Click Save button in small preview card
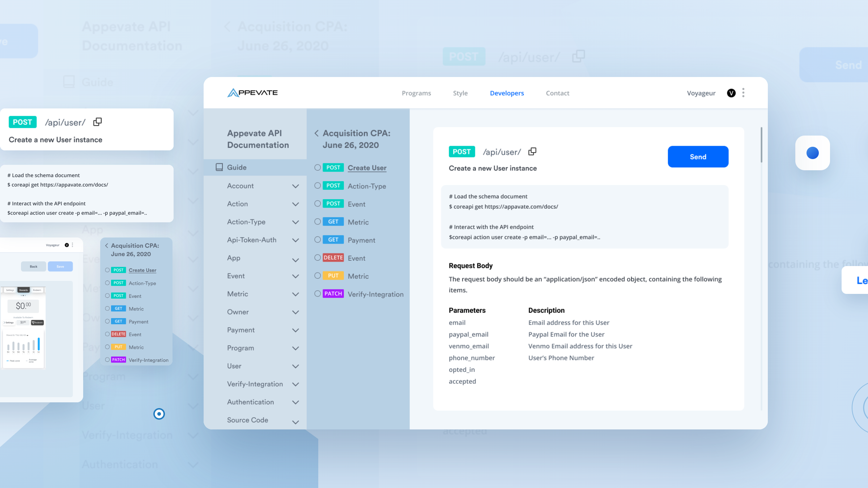868x488 pixels. pos(60,266)
